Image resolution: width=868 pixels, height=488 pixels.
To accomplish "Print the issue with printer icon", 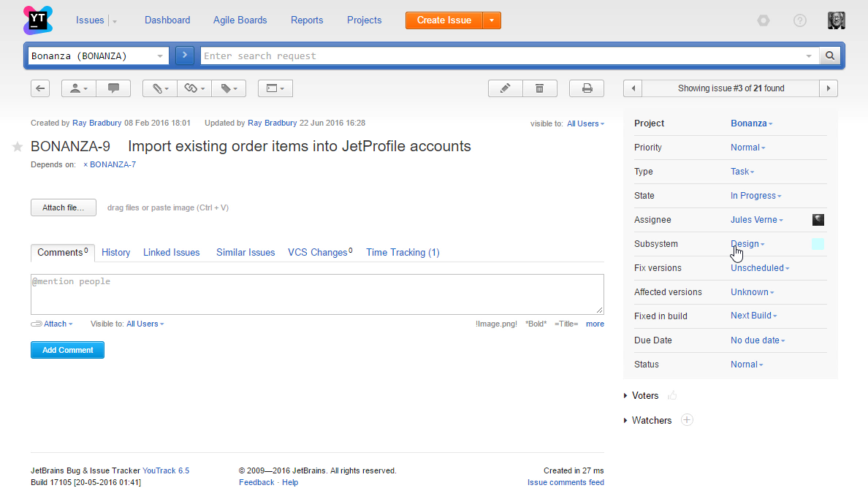I will coord(587,88).
